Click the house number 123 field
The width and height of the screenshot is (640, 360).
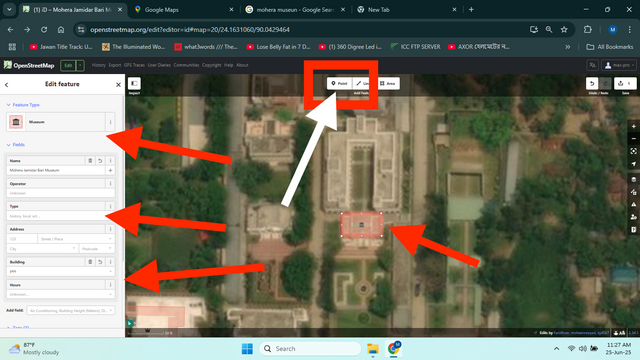[x=22, y=239]
